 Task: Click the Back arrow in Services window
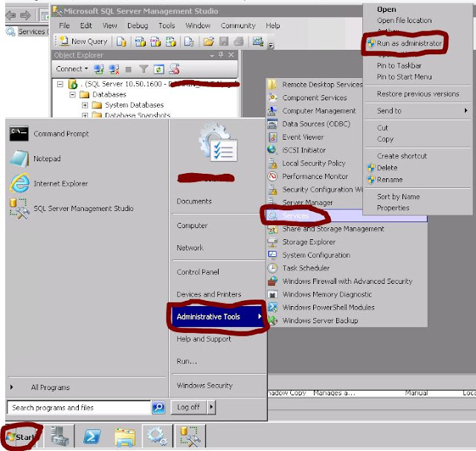click(x=10, y=15)
